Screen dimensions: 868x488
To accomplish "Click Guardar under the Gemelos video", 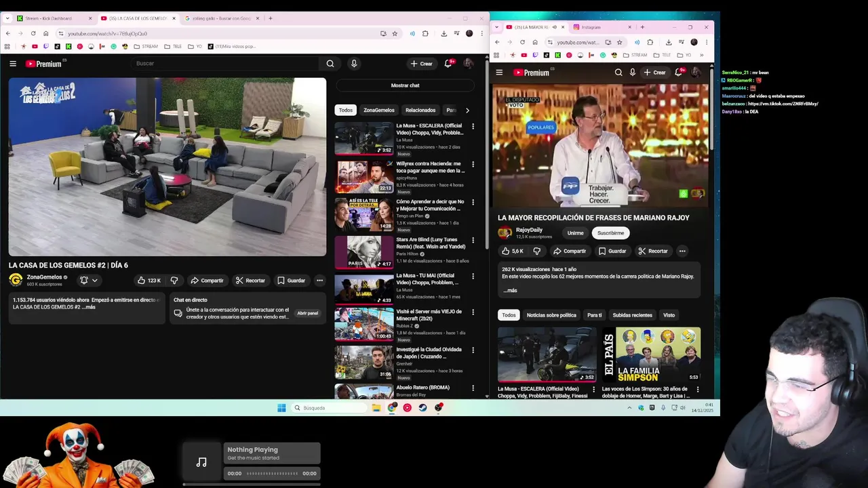I will pyautogui.click(x=291, y=281).
